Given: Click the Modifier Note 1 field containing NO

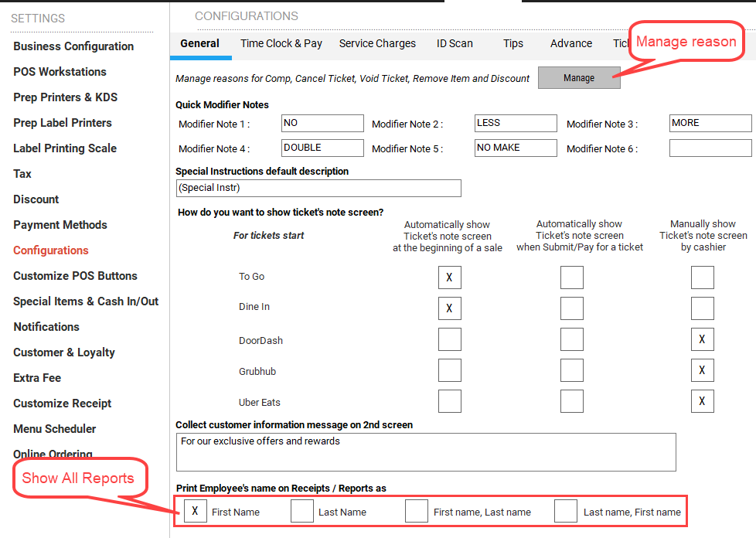Looking at the screenshot, I should coord(322,123).
